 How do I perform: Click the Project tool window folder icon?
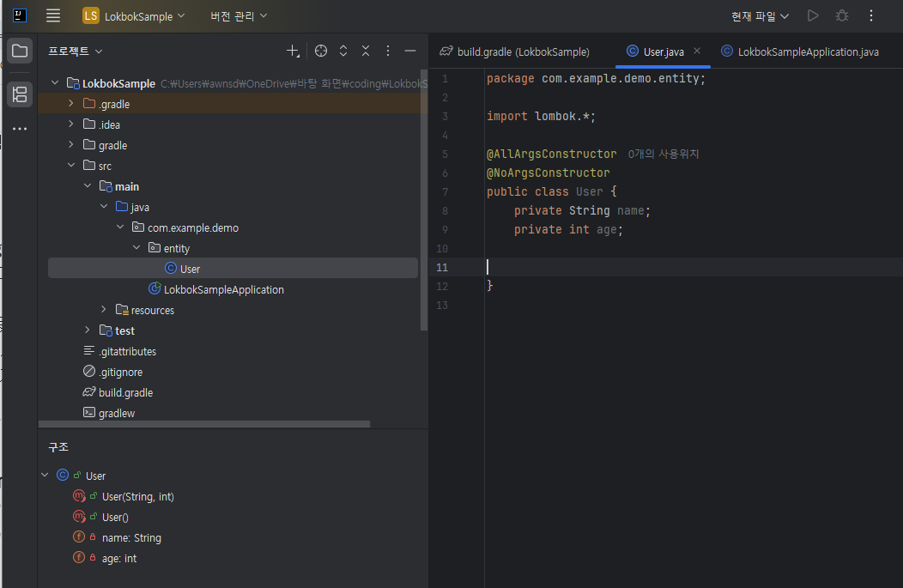pos(20,52)
